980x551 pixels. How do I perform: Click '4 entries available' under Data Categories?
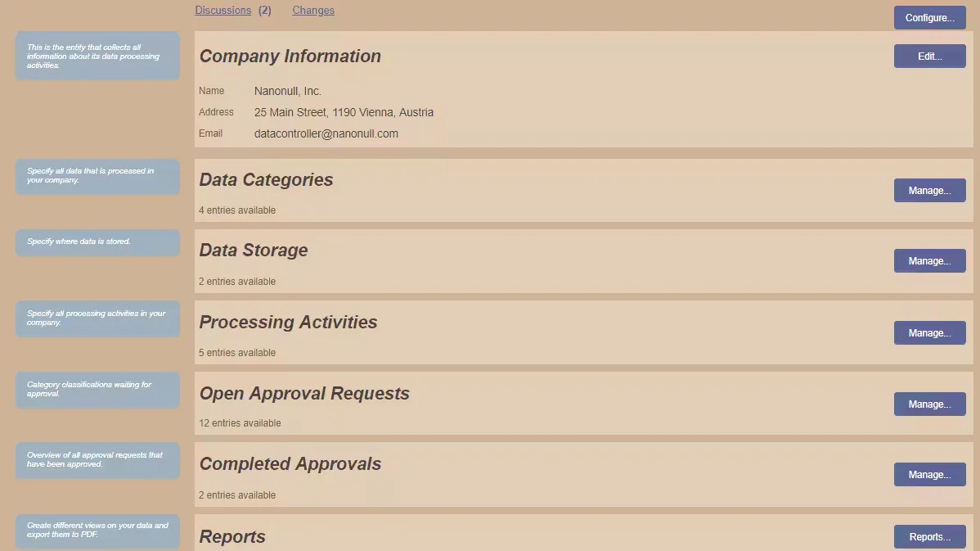[237, 210]
